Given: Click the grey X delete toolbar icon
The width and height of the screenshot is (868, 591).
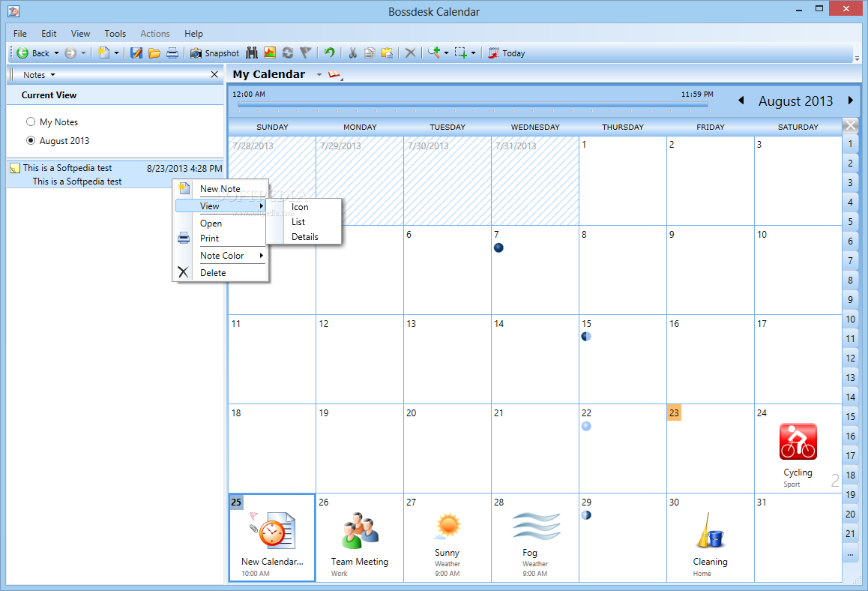Looking at the screenshot, I should pyautogui.click(x=410, y=53).
